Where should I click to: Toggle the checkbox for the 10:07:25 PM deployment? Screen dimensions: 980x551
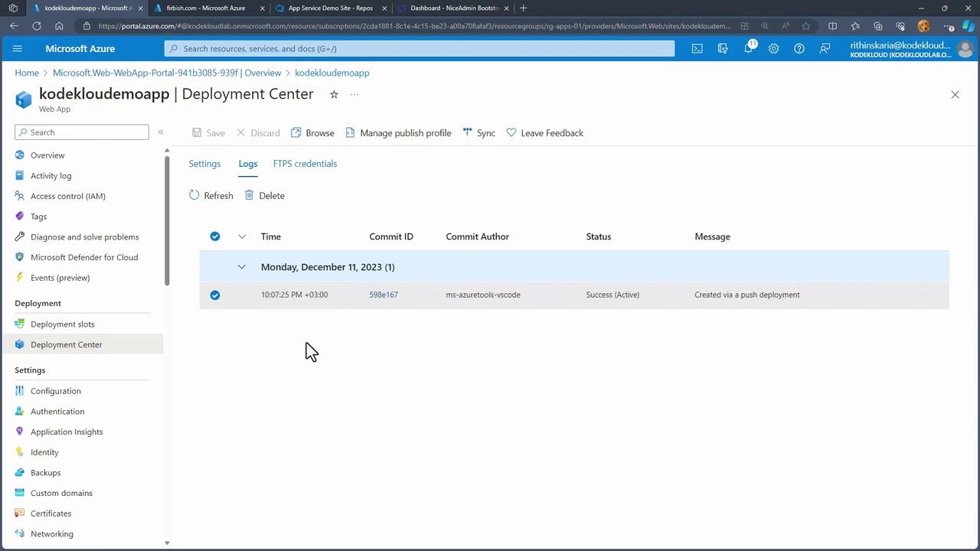[215, 295]
